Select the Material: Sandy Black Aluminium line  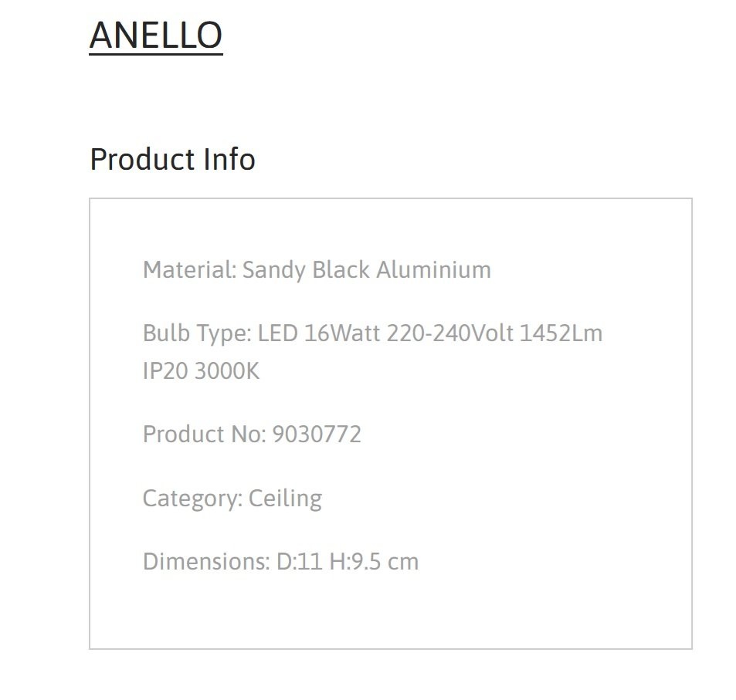tap(317, 270)
